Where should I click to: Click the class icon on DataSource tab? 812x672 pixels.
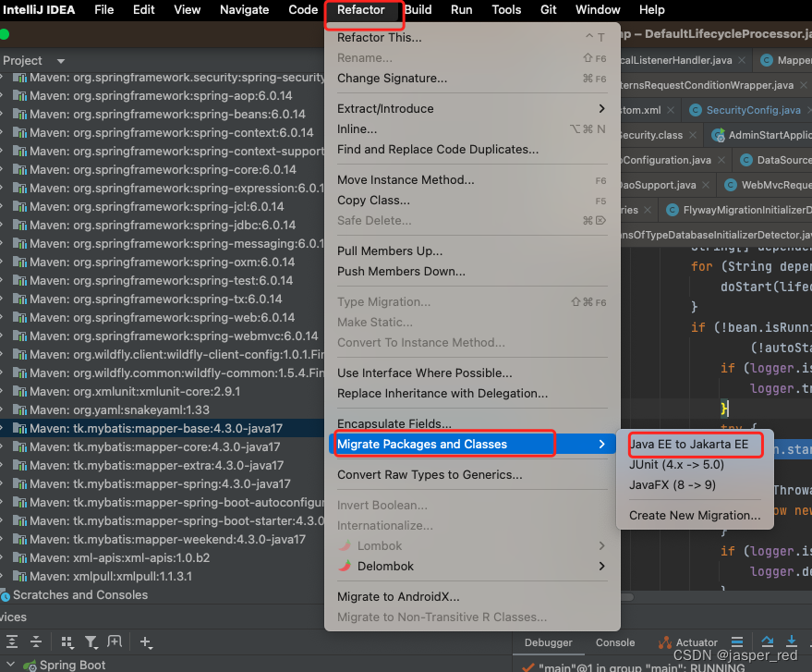(x=746, y=160)
